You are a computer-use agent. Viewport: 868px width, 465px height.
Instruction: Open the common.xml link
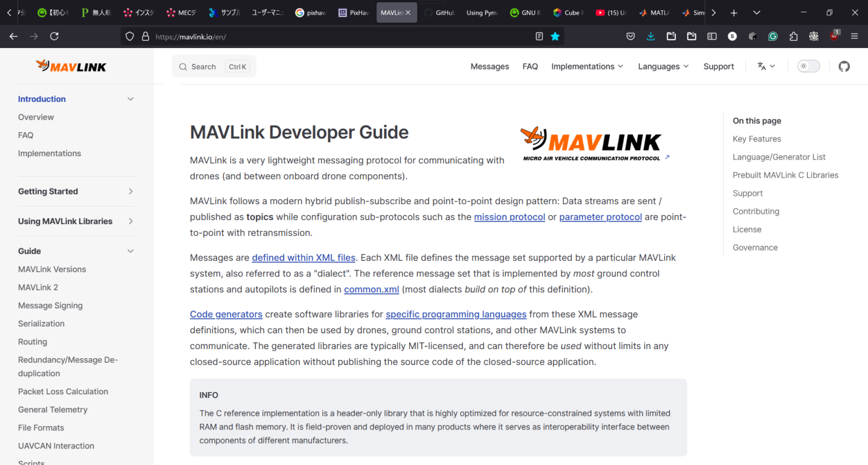tap(371, 289)
